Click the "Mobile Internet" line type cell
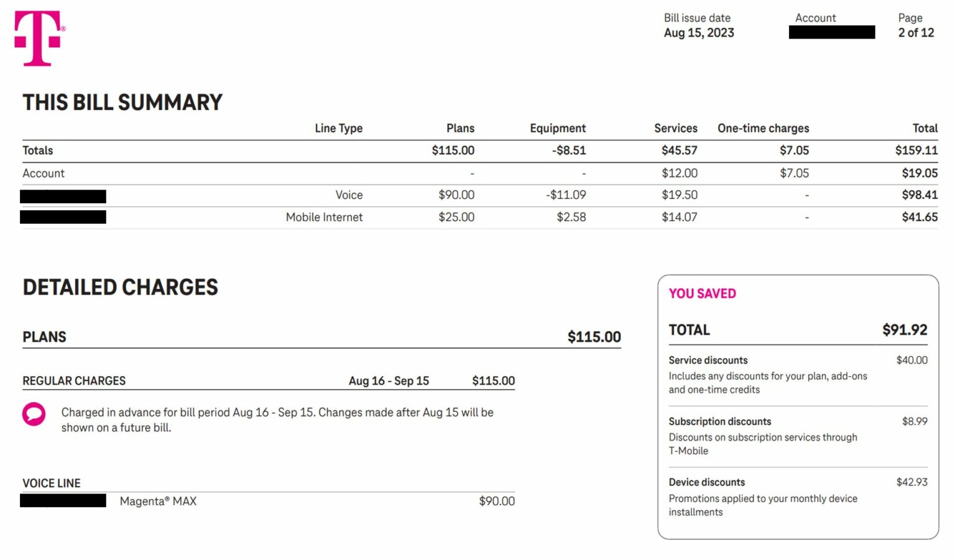Viewport: 955px width, 560px height. [324, 218]
